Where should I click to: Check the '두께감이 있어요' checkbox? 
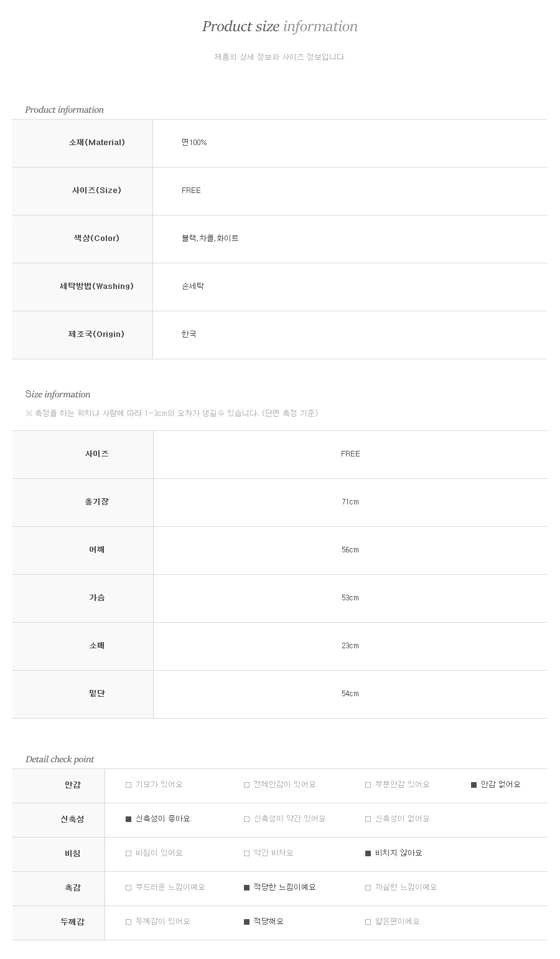click(129, 922)
